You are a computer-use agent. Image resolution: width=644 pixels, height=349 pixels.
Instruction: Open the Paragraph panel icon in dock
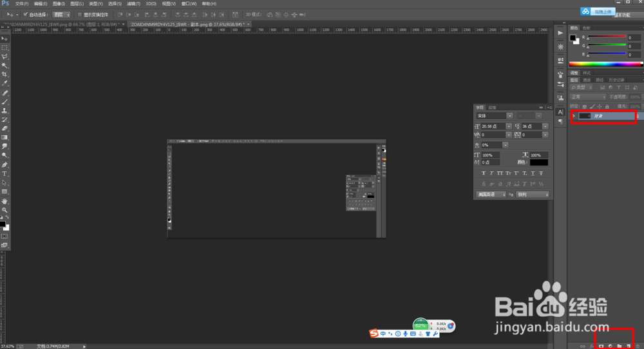pos(561,121)
